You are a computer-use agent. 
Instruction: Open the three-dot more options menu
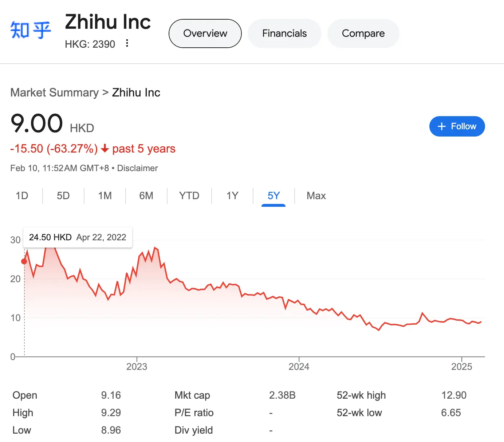127,43
